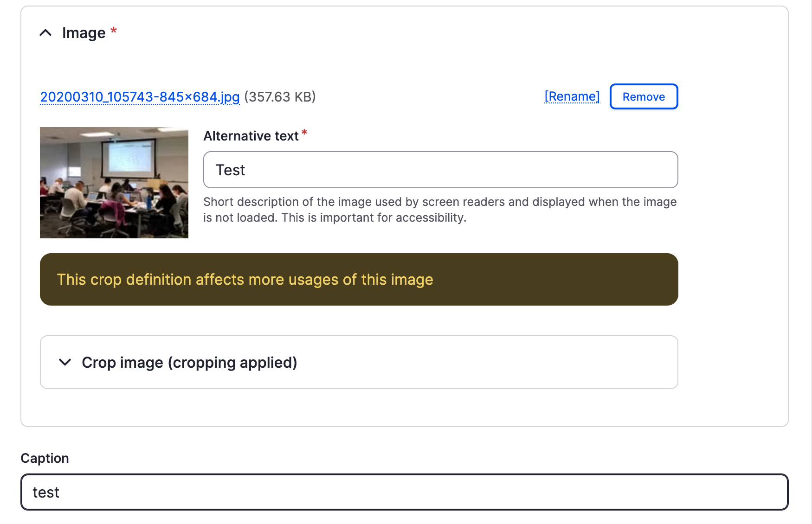The image size is (812, 524).
Task: Click the Rename link
Action: (572, 96)
